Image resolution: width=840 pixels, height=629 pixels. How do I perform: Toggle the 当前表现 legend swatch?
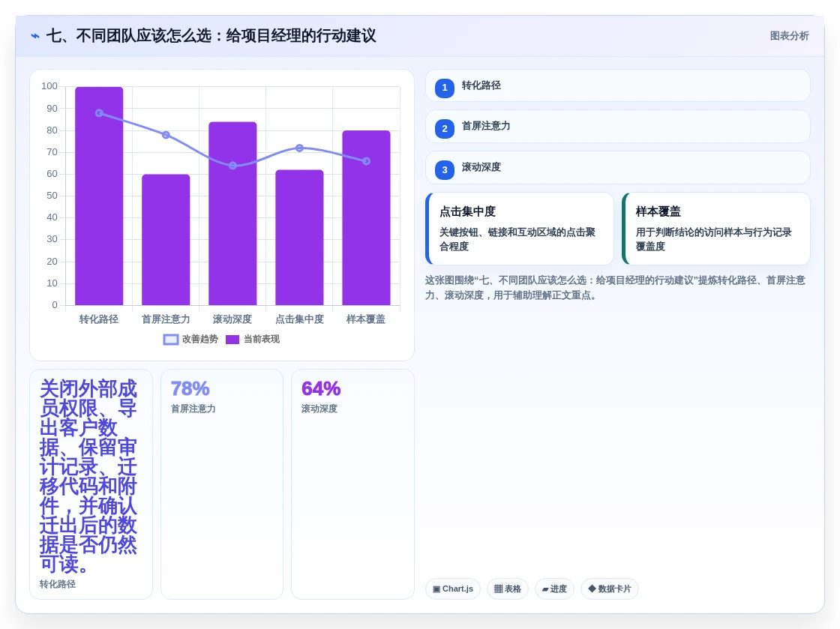pyautogui.click(x=232, y=340)
